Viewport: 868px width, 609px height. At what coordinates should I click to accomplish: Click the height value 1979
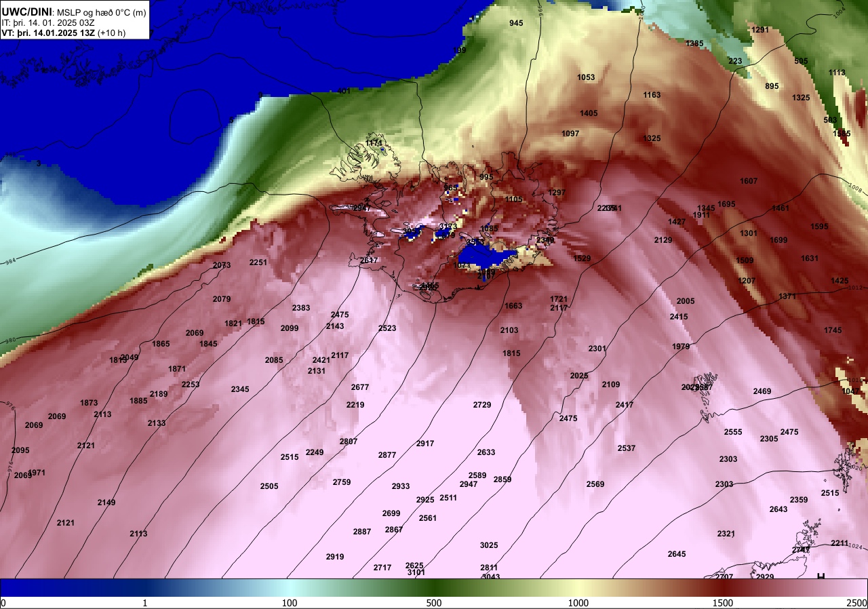(x=681, y=347)
